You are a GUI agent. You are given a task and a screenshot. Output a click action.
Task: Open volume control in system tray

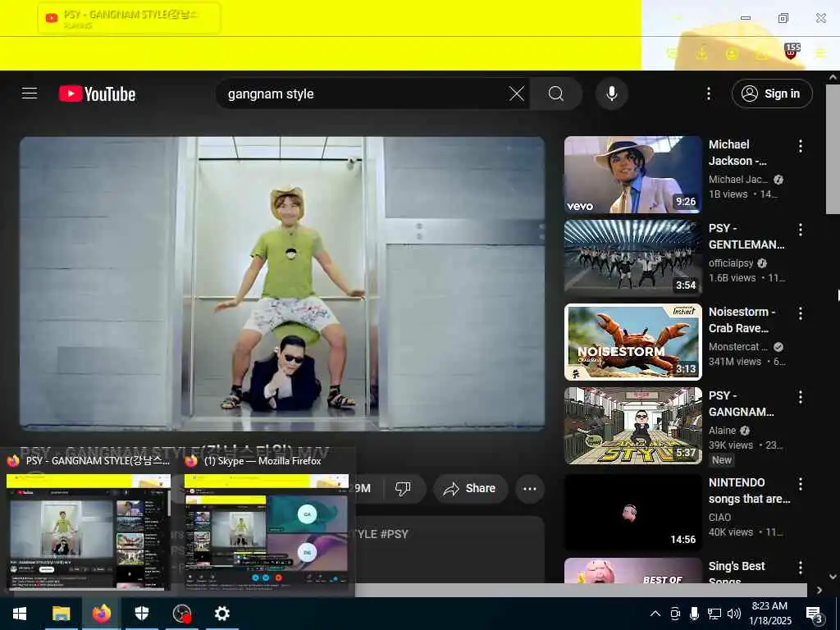coord(734,614)
